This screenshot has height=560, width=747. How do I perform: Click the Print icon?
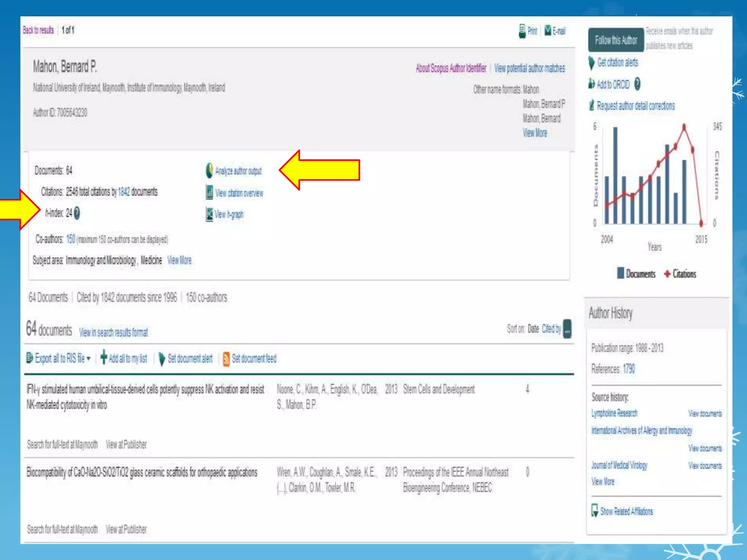pyautogui.click(x=522, y=31)
